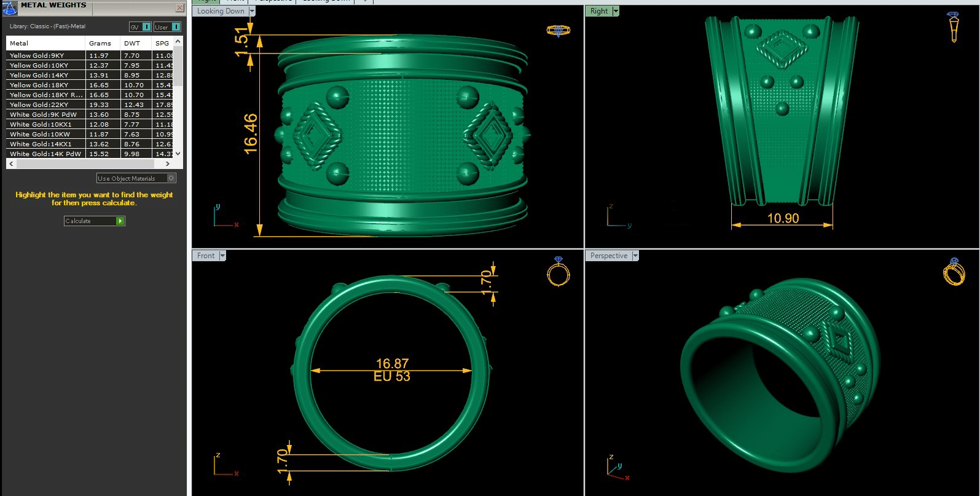
Task: Select the Yellow Gold:18KY R... row
Action: coord(90,95)
